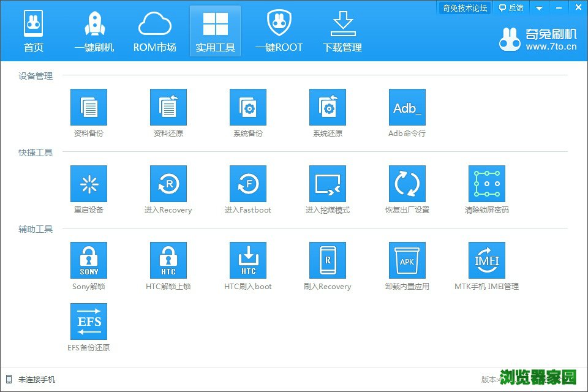Expand the title bar dropdown arrow menu

[539, 8]
